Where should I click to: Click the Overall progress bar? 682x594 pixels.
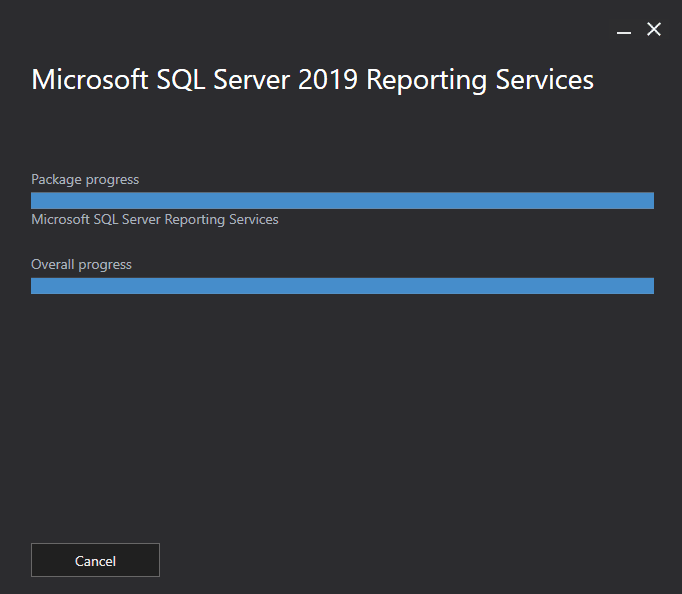[342, 286]
